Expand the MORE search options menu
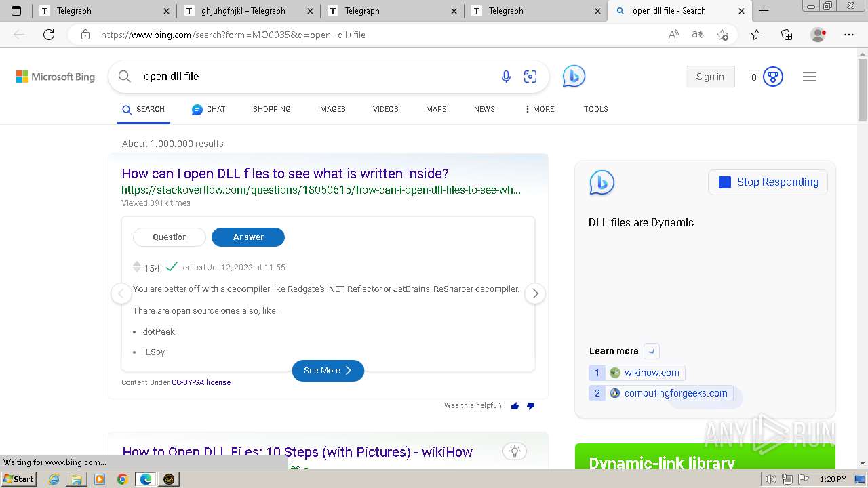 [540, 109]
